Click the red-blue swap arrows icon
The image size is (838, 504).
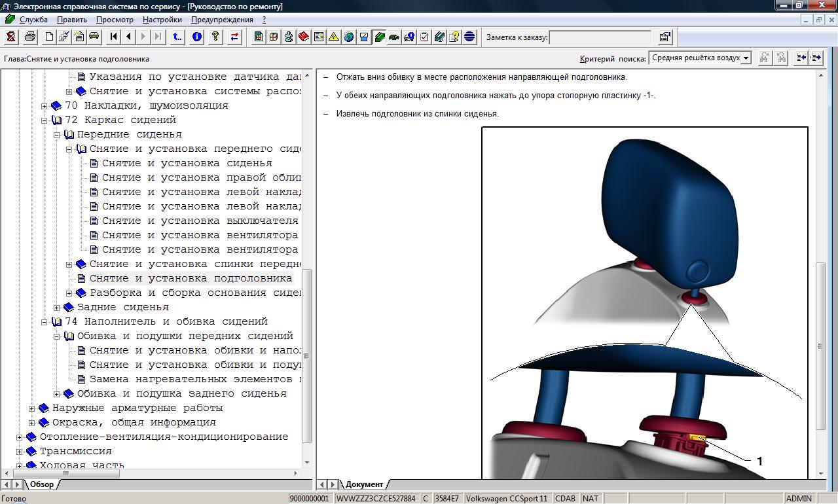(x=234, y=37)
